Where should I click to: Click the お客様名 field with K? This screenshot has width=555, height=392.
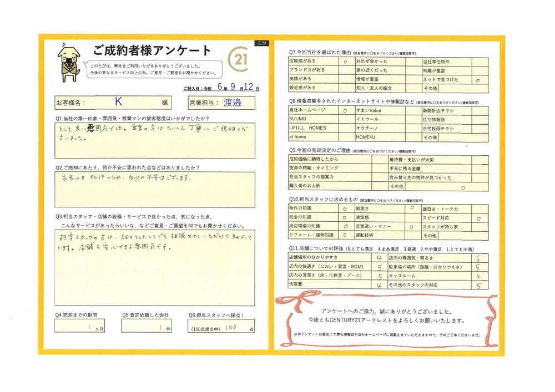coord(113,103)
